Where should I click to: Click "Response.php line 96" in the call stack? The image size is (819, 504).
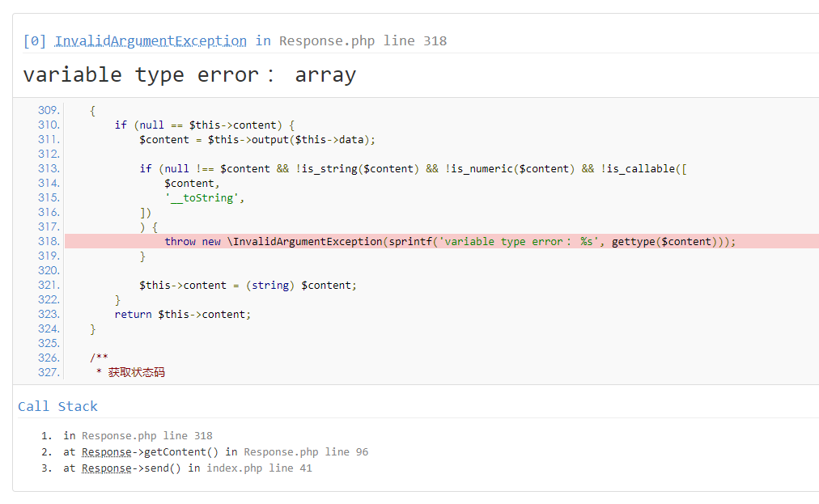[306, 451]
